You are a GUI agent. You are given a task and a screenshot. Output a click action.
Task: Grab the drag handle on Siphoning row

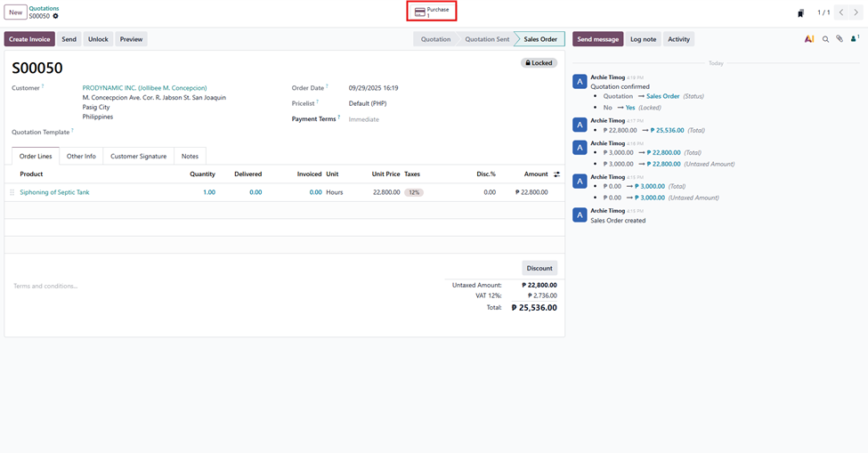12,192
